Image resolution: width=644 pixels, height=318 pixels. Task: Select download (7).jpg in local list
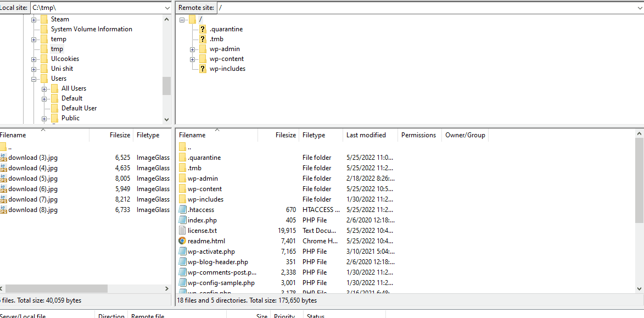coord(33,199)
